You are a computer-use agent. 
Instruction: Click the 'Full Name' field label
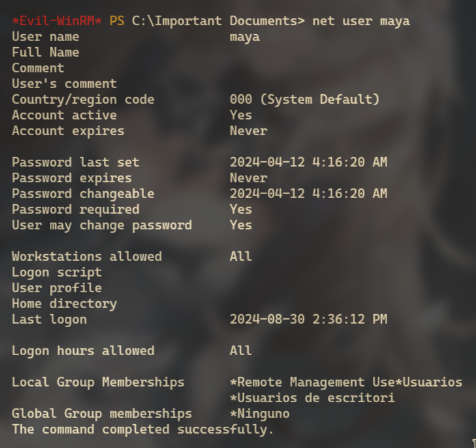coord(46,52)
